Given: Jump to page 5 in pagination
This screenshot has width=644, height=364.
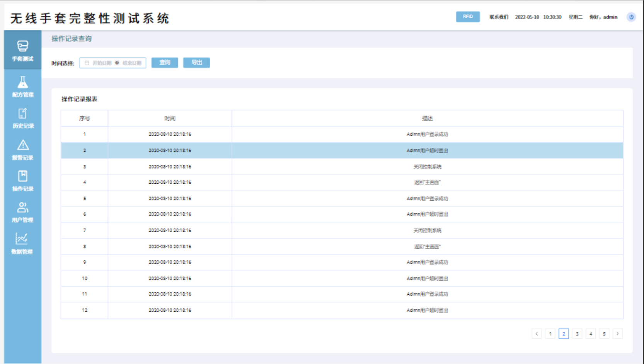Looking at the screenshot, I should tap(604, 334).
